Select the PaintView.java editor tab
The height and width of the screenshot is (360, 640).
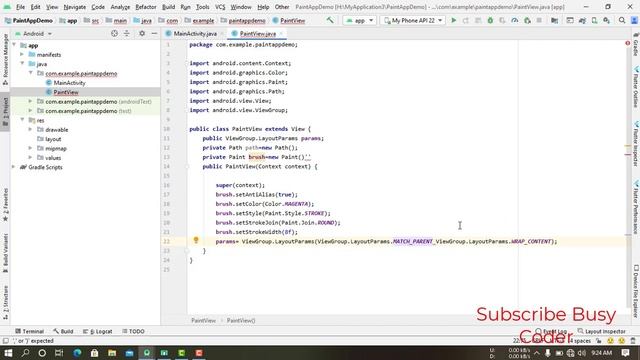[x=257, y=33]
